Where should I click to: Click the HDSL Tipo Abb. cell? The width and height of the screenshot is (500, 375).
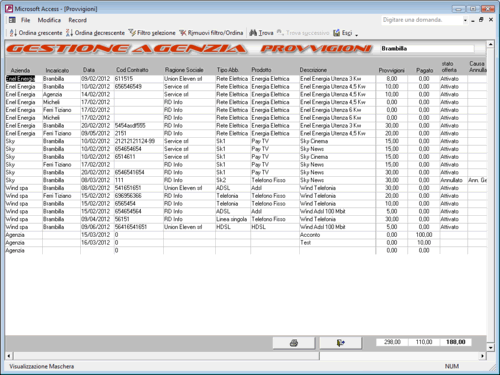pyautogui.click(x=233, y=227)
